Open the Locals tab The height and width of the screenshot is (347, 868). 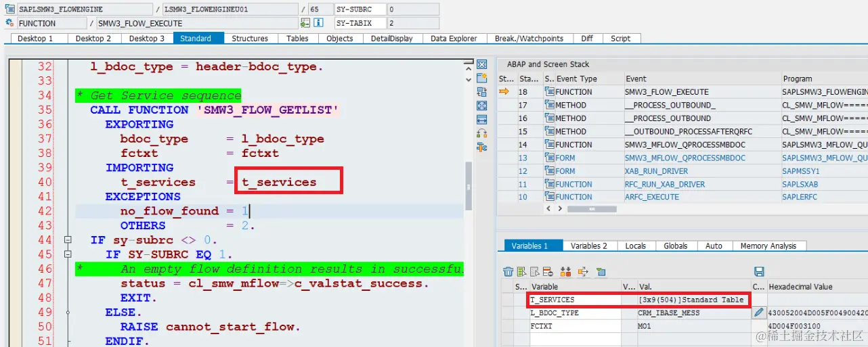click(x=635, y=246)
